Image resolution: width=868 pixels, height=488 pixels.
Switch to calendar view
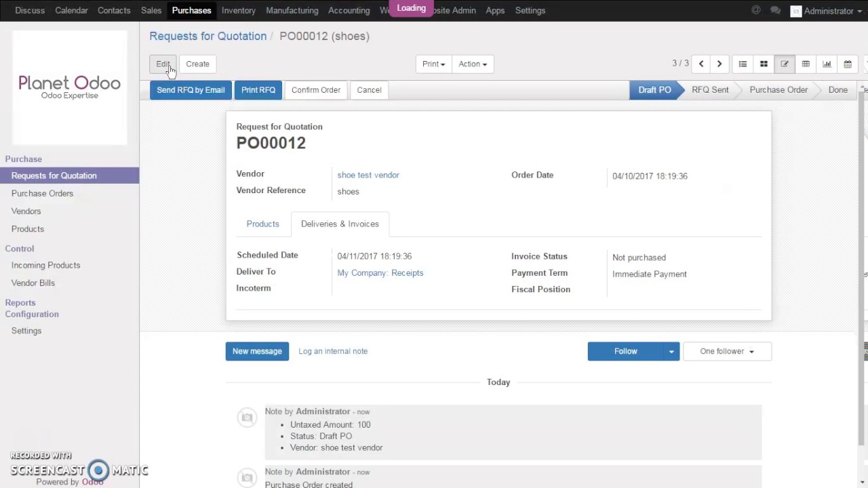[x=848, y=64]
